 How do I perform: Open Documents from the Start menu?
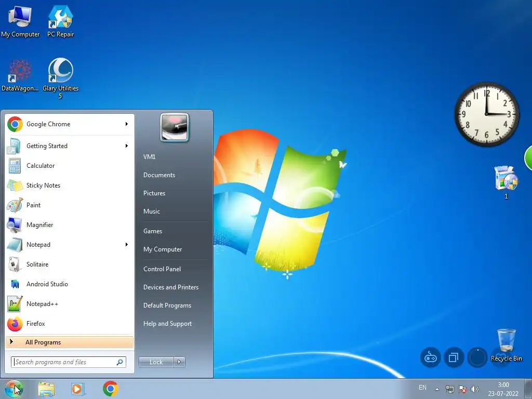tap(159, 175)
